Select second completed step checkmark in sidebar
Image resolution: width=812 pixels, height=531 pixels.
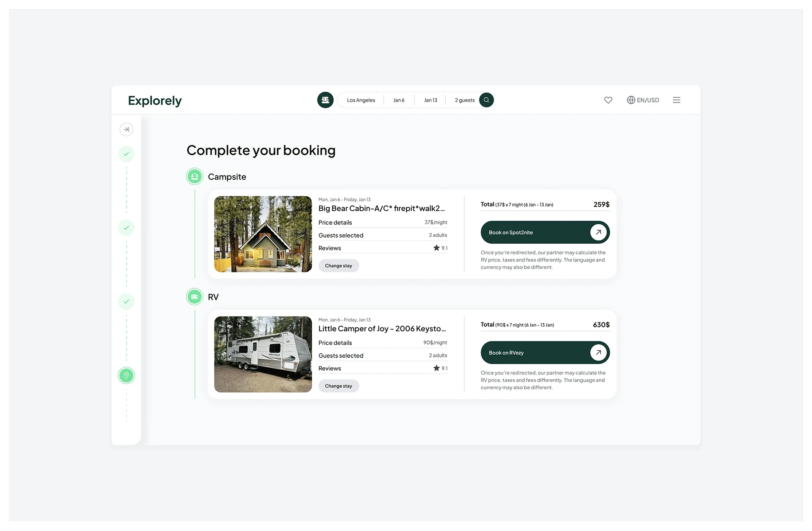[126, 228]
